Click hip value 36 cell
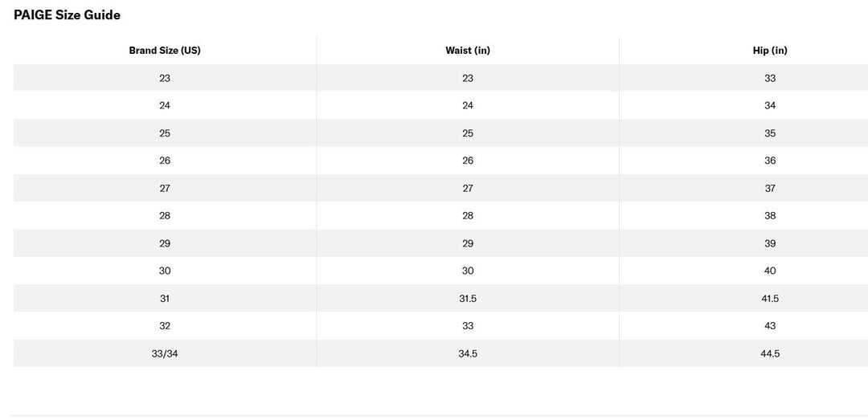The height and width of the screenshot is (420, 868). coord(770,161)
